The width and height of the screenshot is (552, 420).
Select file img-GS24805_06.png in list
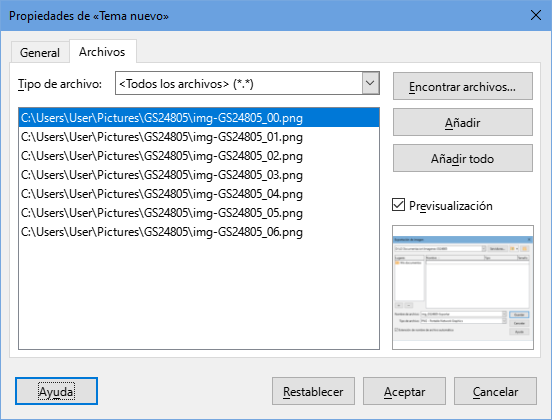[199, 232]
